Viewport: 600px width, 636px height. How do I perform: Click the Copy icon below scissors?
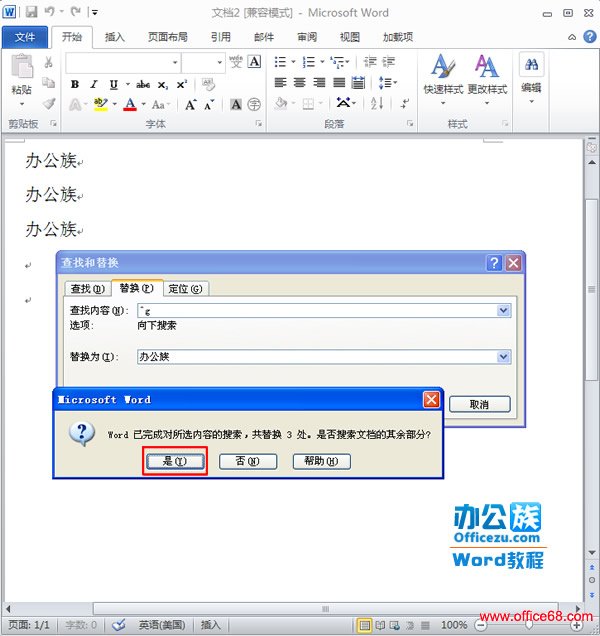point(48,83)
